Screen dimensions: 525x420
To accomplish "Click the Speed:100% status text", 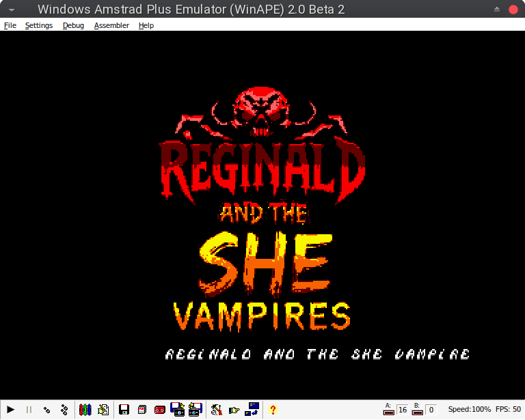I will tap(470, 409).
